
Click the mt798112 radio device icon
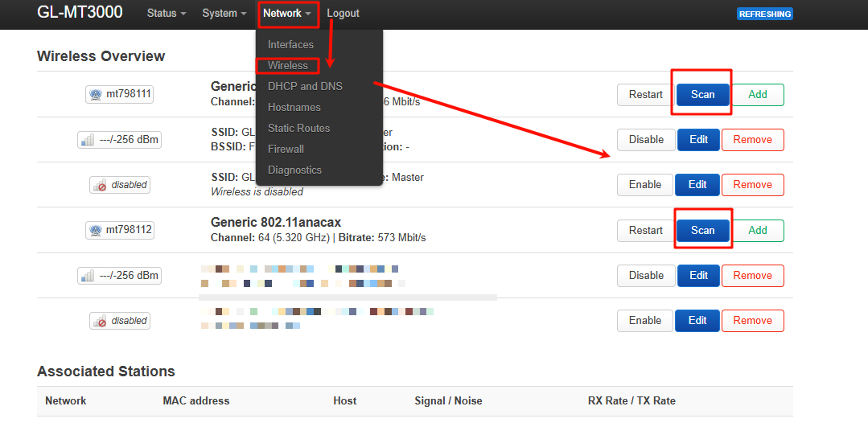click(x=97, y=230)
